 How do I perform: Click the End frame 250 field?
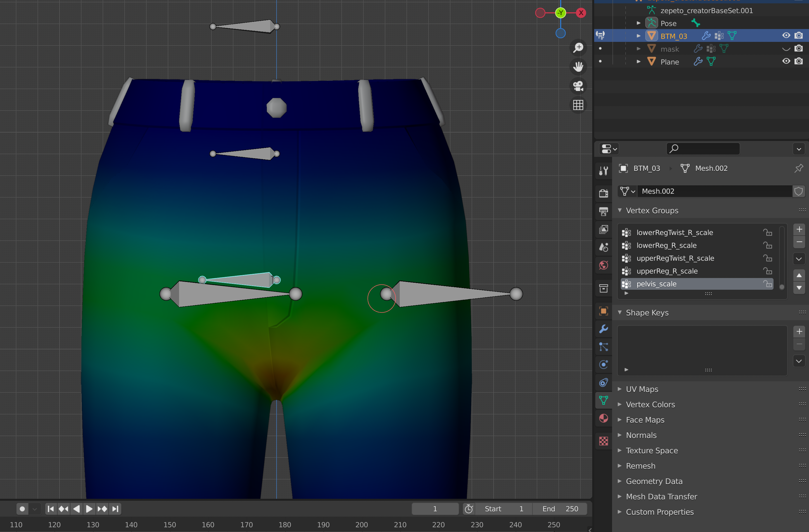[x=560, y=509]
